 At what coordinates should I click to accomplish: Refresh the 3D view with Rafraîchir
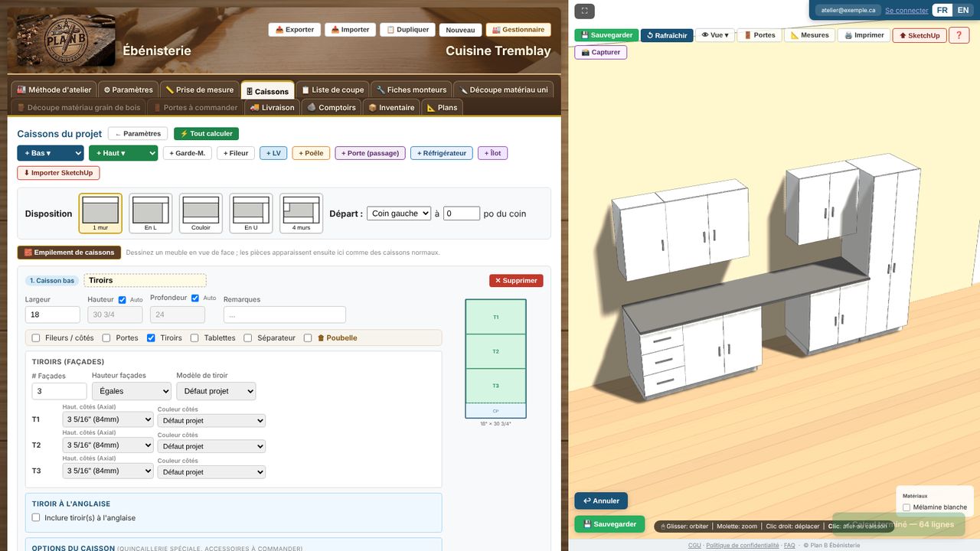[667, 35]
